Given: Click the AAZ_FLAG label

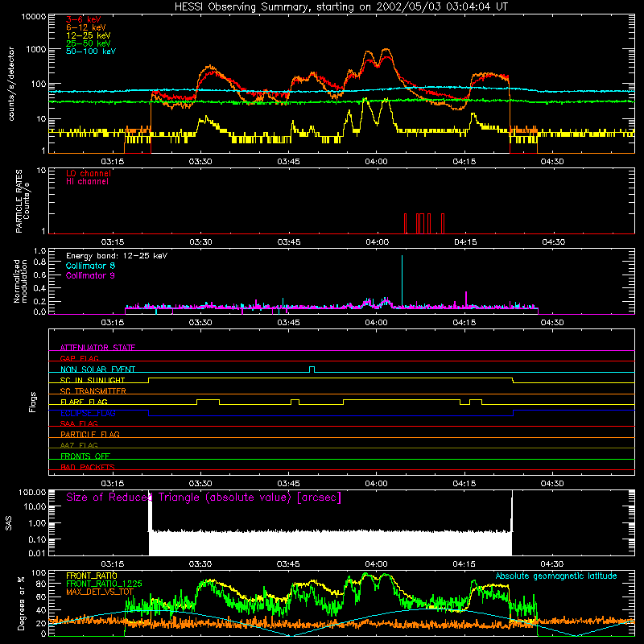Looking at the screenshot, I should tap(79, 445).
